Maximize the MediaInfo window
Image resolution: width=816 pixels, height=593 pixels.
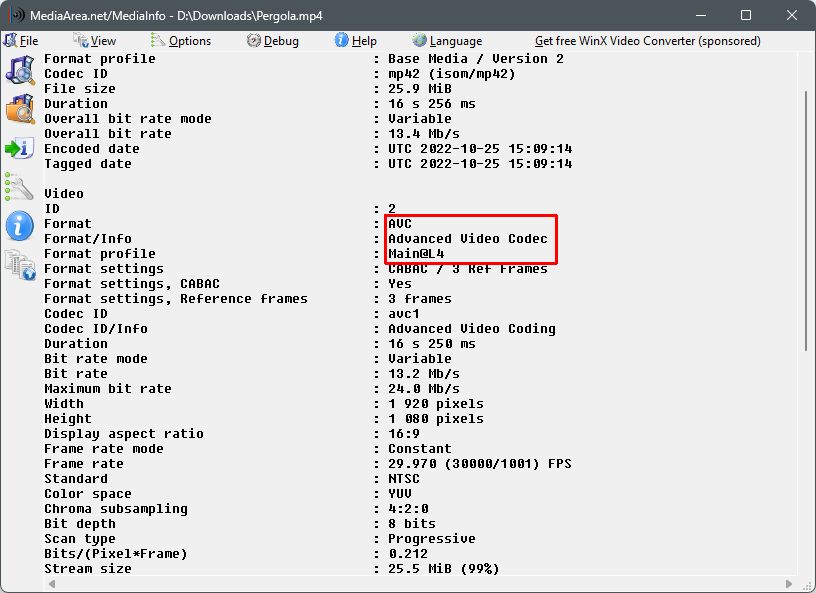click(746, 15)
